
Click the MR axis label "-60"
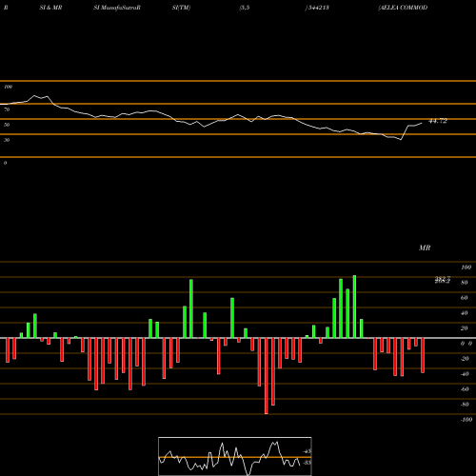pyautogui.click(x=465, y=389)
